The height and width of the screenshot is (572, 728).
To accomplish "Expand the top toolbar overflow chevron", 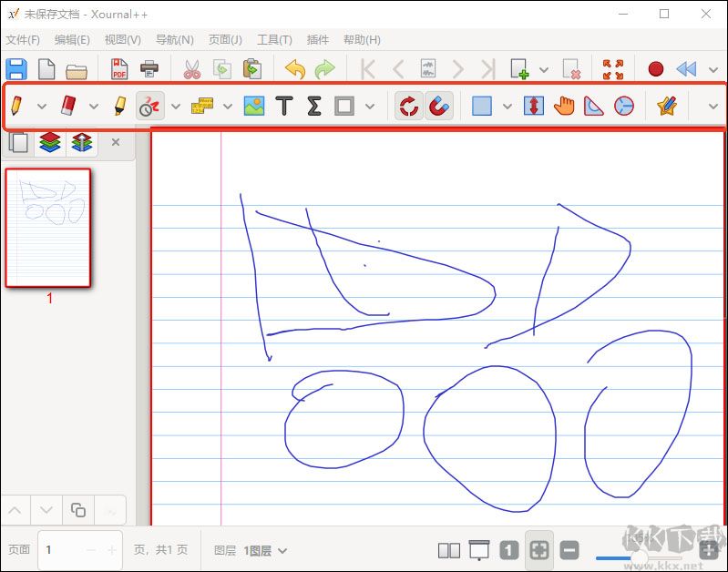I will tap(713, 70).
